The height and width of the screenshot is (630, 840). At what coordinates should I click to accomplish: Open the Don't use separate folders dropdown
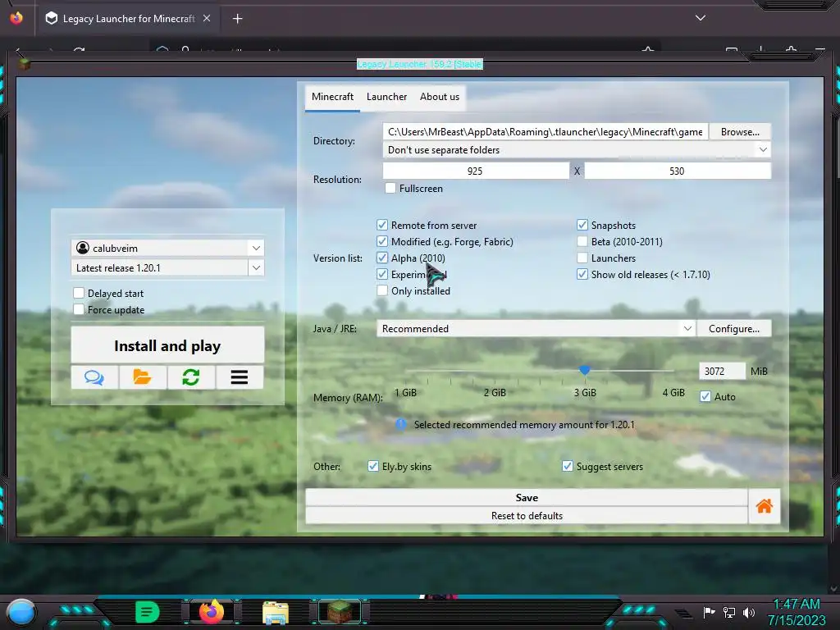point(577,150)
